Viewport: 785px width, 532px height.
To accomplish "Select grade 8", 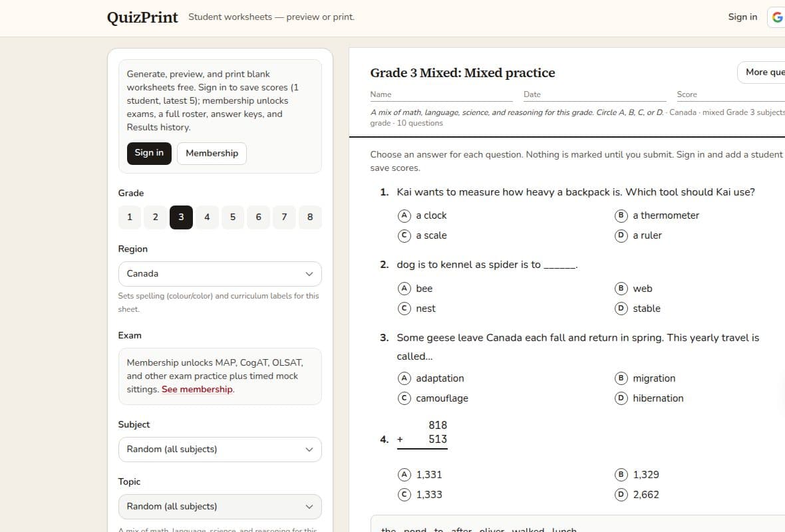I will coord(310,217).
